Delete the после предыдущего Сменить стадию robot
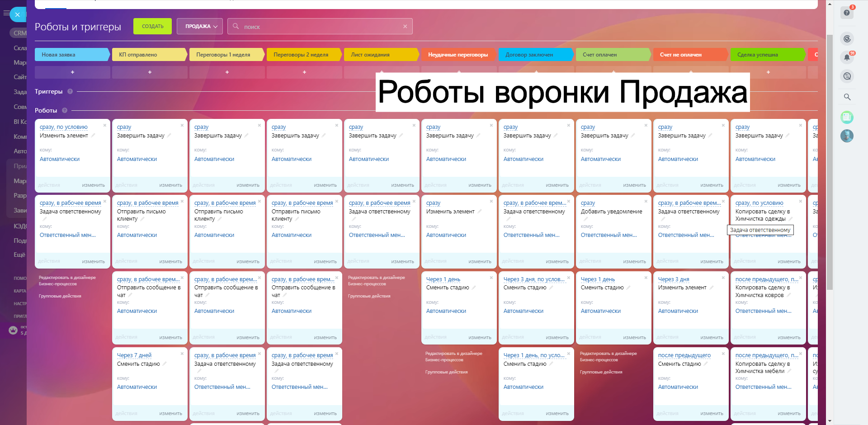Image resolution: width=868 pixels, height=425 pixels. point(723,354)
